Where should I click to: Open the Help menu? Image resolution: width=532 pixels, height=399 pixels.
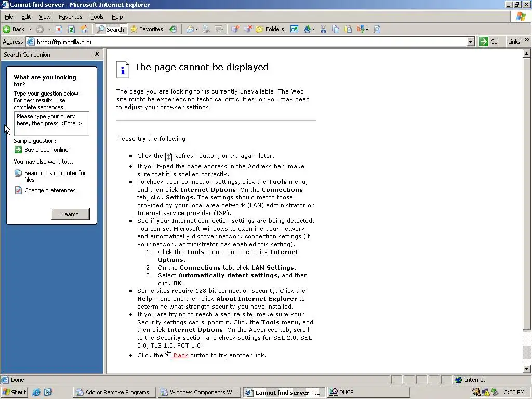click(117, 17)
